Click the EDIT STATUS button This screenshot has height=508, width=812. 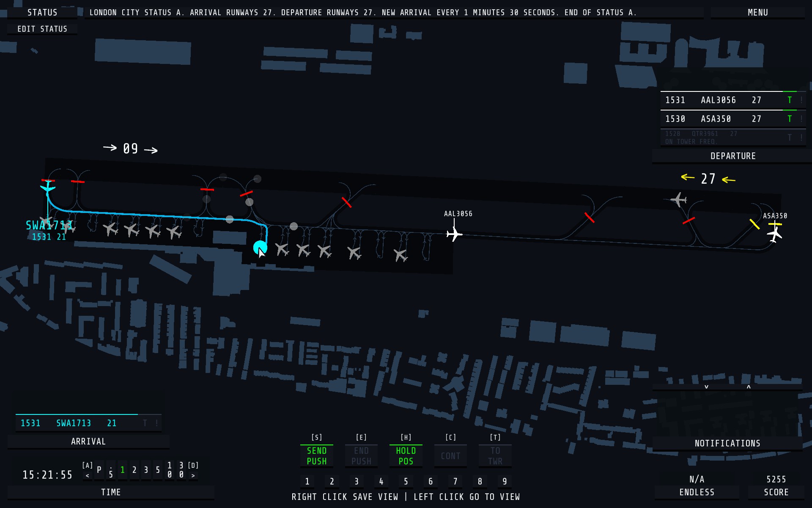[x=42, y=29]
